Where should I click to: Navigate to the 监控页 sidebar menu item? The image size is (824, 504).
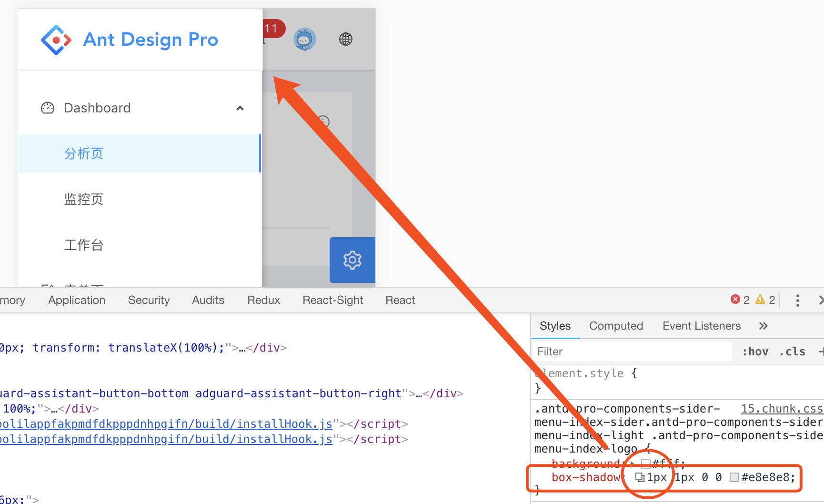pyautogui.click(x=83, y=199)
